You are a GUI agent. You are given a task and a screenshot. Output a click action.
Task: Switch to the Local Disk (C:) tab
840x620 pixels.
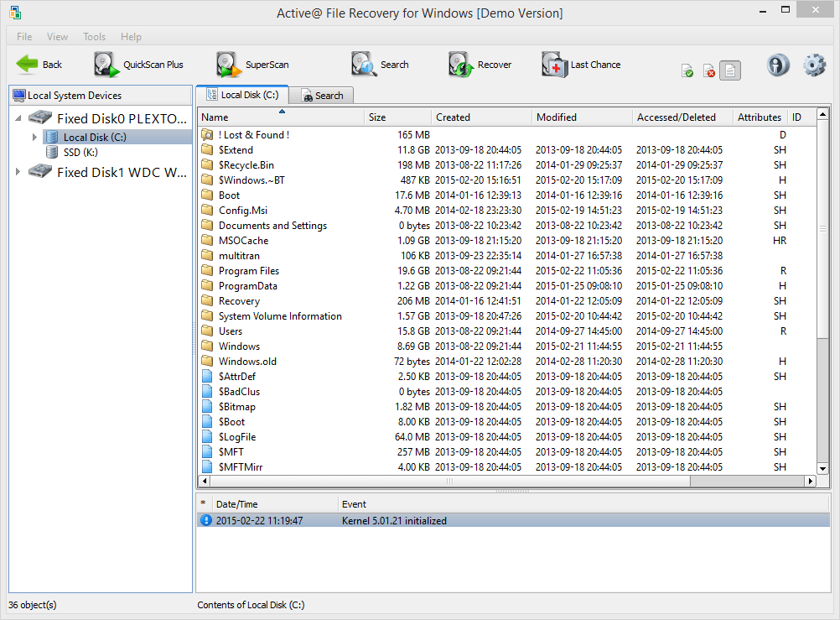[242, 95]
